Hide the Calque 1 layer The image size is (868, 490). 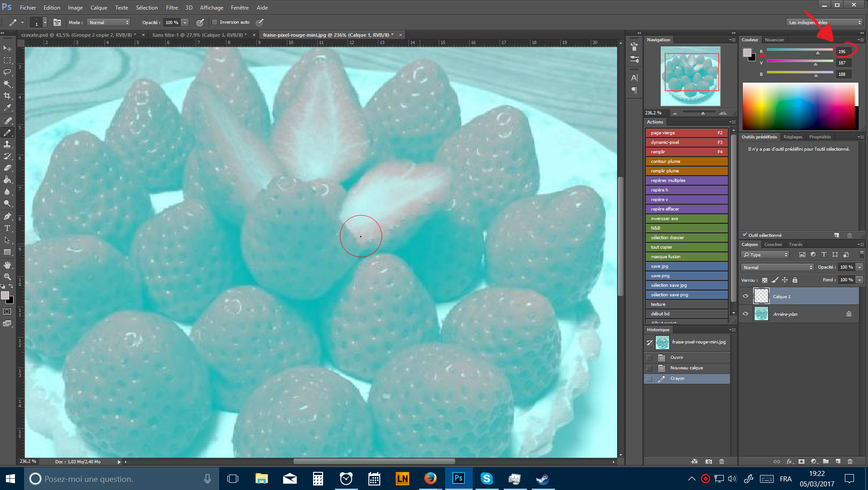point(745,296)
